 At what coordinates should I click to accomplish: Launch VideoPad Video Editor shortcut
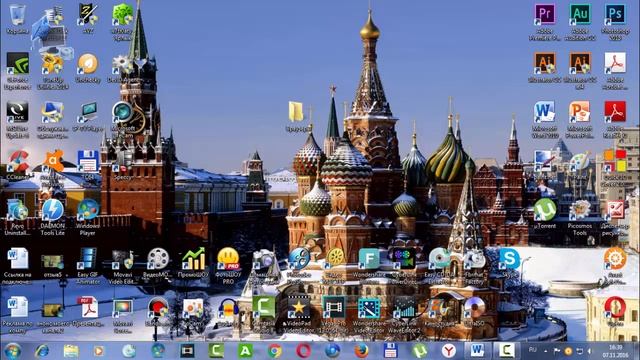click(298, 313)
